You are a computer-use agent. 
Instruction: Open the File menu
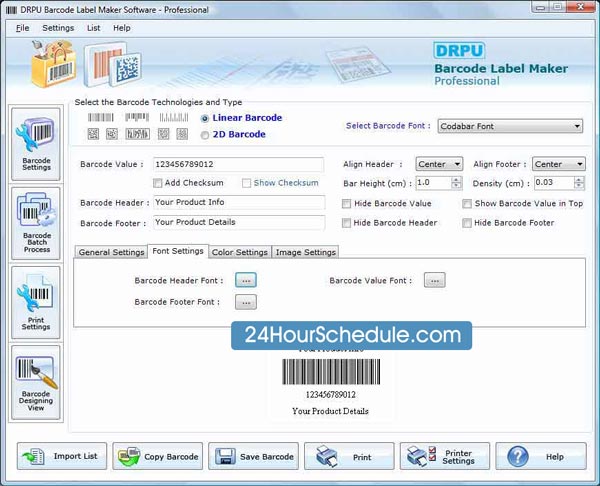click(23, 28)
